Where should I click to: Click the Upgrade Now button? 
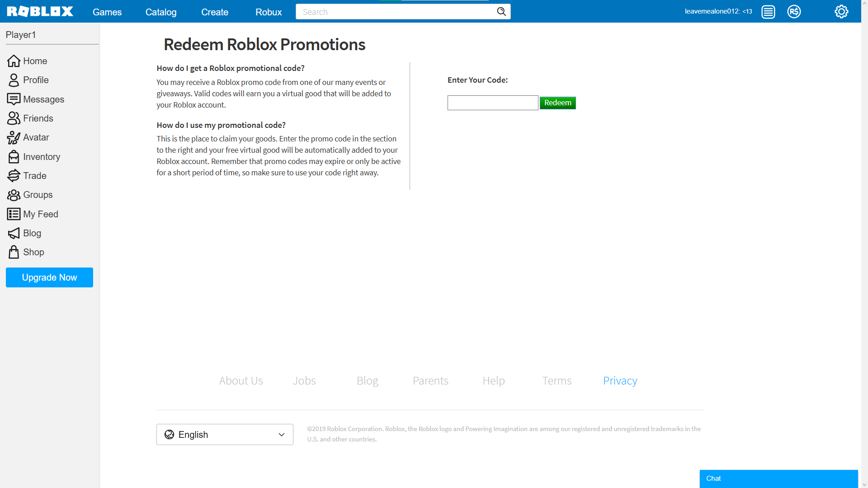(x=49, y=277)
